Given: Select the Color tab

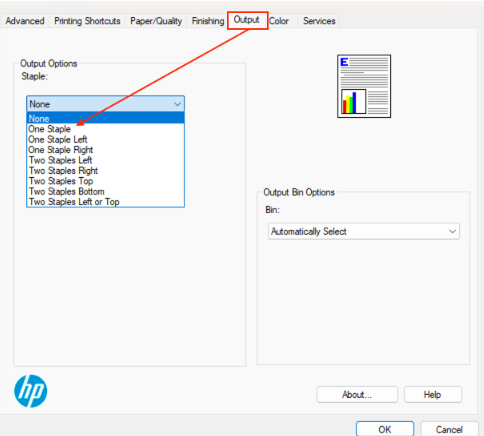Looking at the screenshot, I should [x=279, y=21].
